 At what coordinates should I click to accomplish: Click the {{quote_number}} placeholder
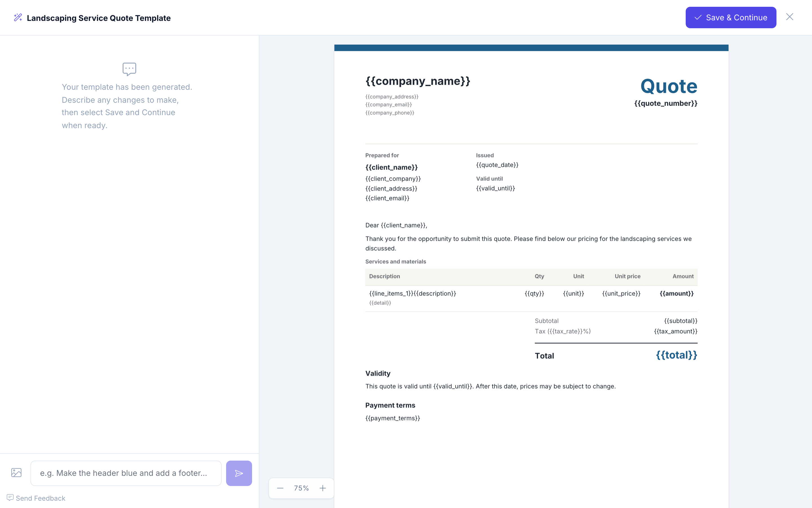666,104
